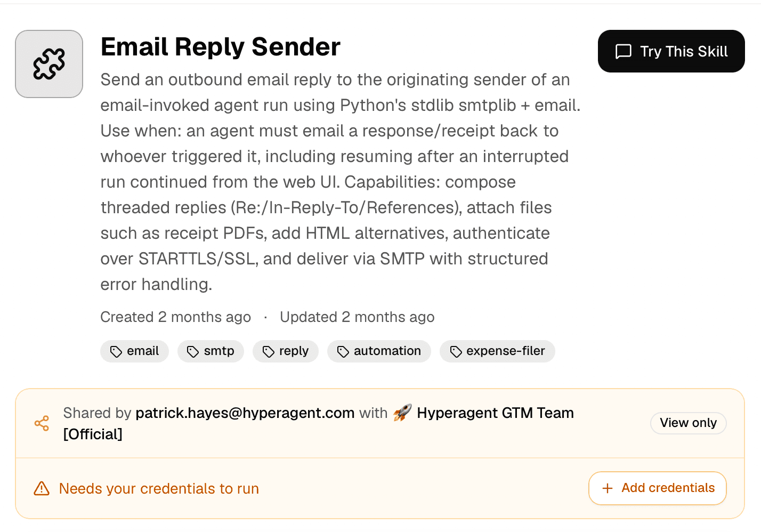The width and height of the screenshot is (761, 532).
Task: Filter by the email tag
Action: (134, 351)
